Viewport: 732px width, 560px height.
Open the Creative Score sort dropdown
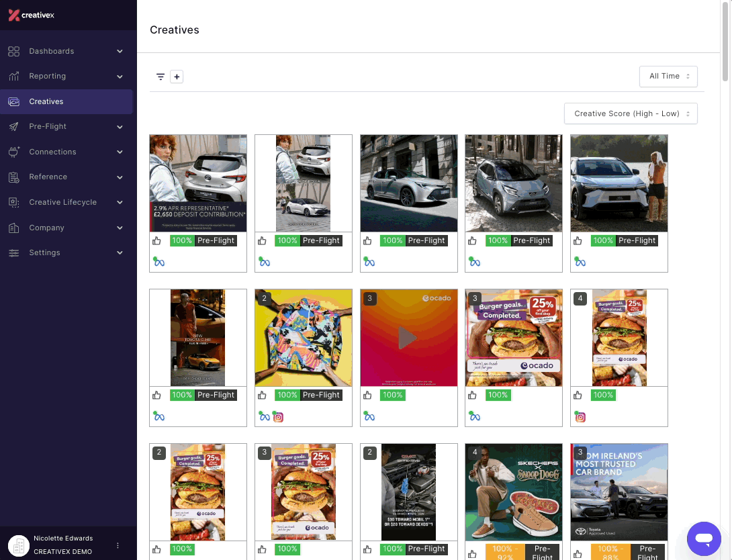[x=631, y=113]
